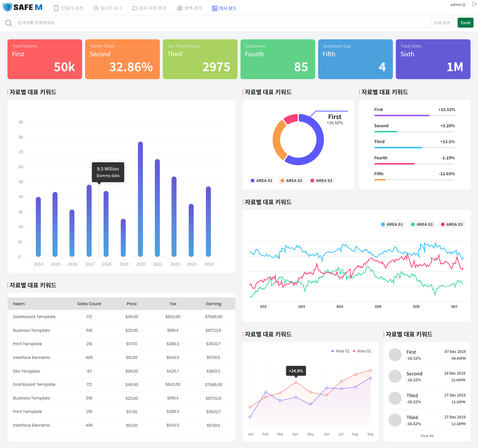Click the dashboard grid icon for 대시 보드
This screenshot has width=478, height=448.
pos(215,8)
